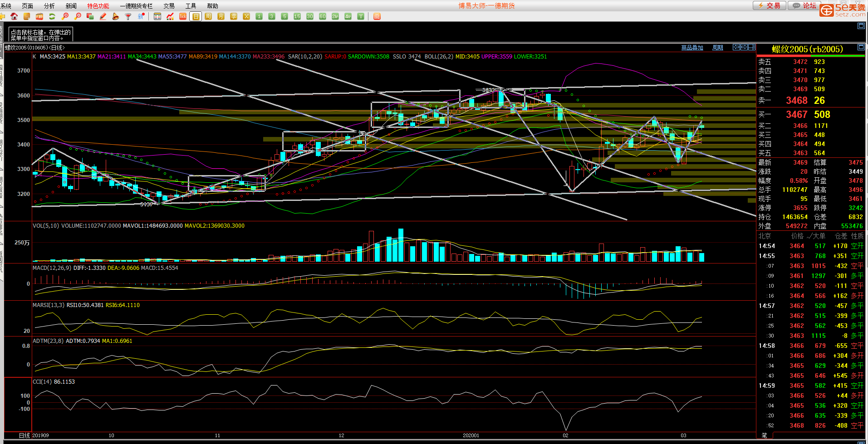This screenshot has height=444, width=868.
Task: Select the quarterly (季) period button
Action: coord(234,16)
